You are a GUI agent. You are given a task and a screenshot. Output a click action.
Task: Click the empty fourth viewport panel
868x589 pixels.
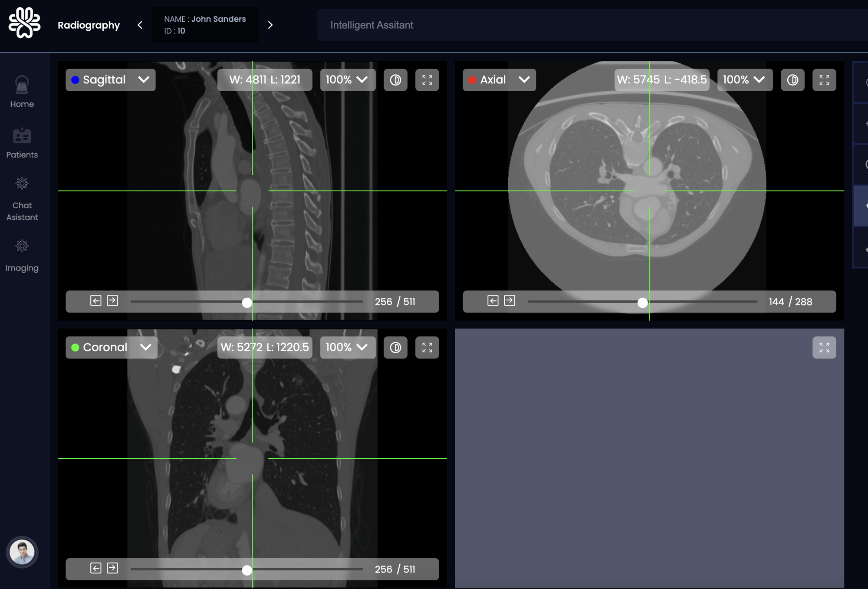coord(649,458)
